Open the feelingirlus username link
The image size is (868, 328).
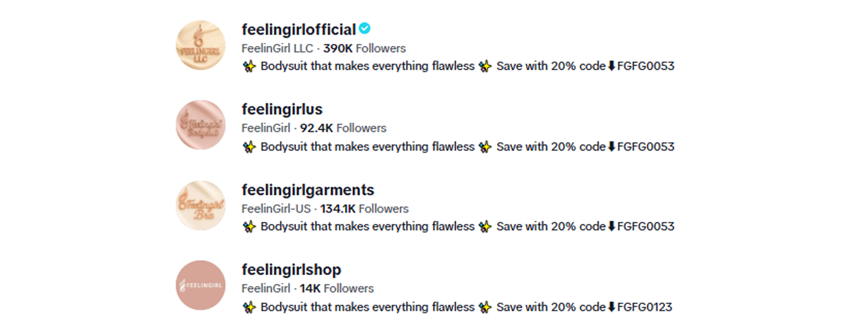coord(282,109)
